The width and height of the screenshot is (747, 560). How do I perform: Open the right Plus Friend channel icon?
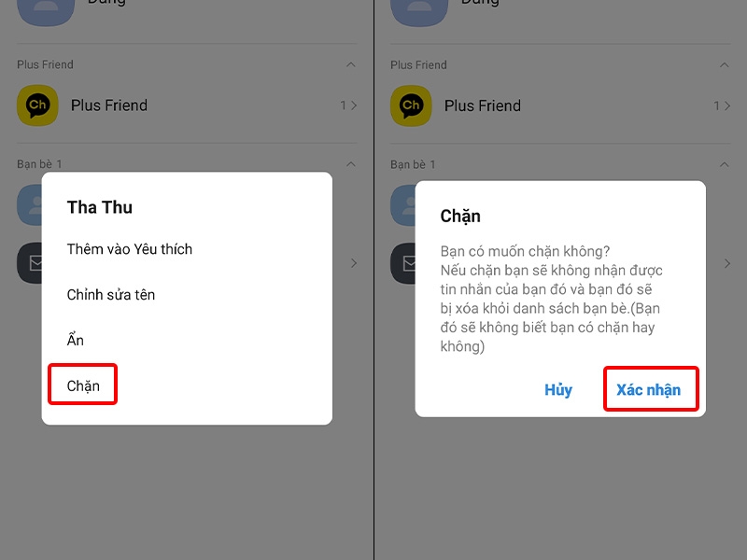coord(411,105)
